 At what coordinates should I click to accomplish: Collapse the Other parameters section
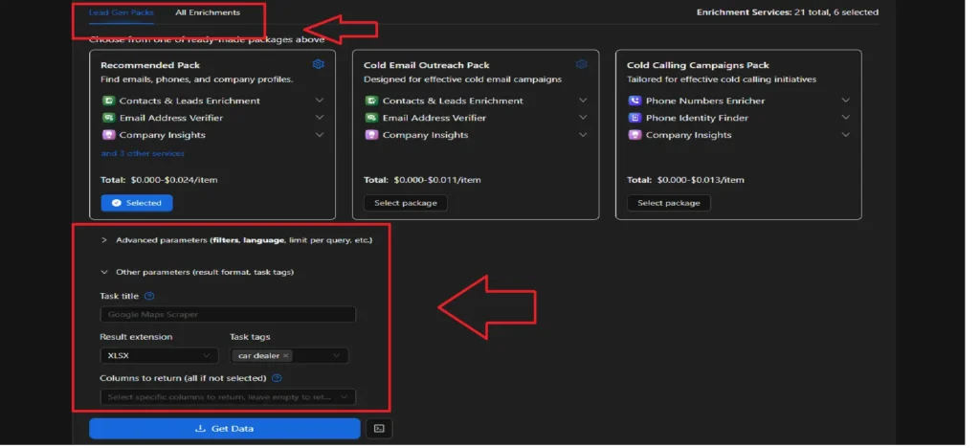197,273
